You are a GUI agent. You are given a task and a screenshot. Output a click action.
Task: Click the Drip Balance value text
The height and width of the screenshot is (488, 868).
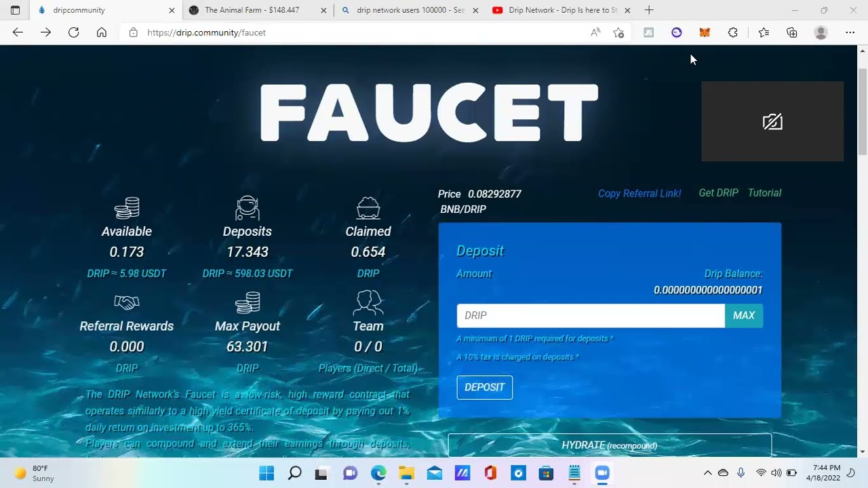(x=708, y=290)
